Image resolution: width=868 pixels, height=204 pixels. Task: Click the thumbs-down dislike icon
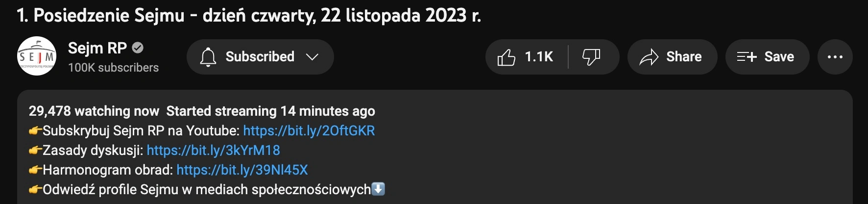point(591,57)
